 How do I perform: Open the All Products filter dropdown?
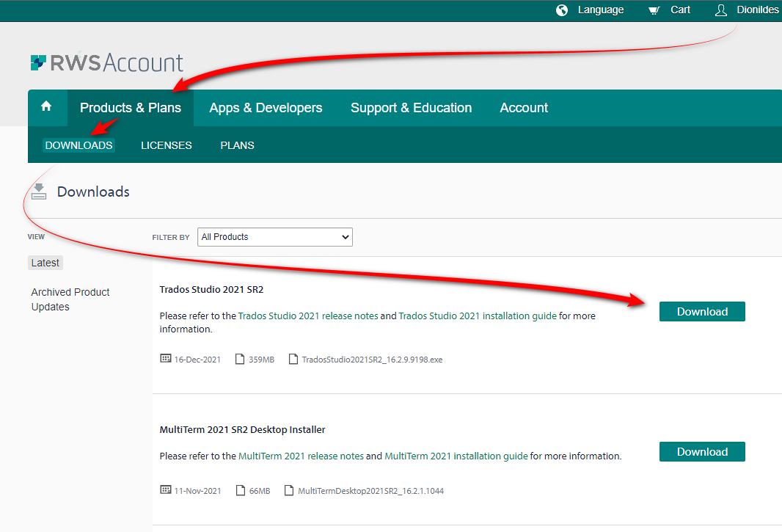point(275,237)
